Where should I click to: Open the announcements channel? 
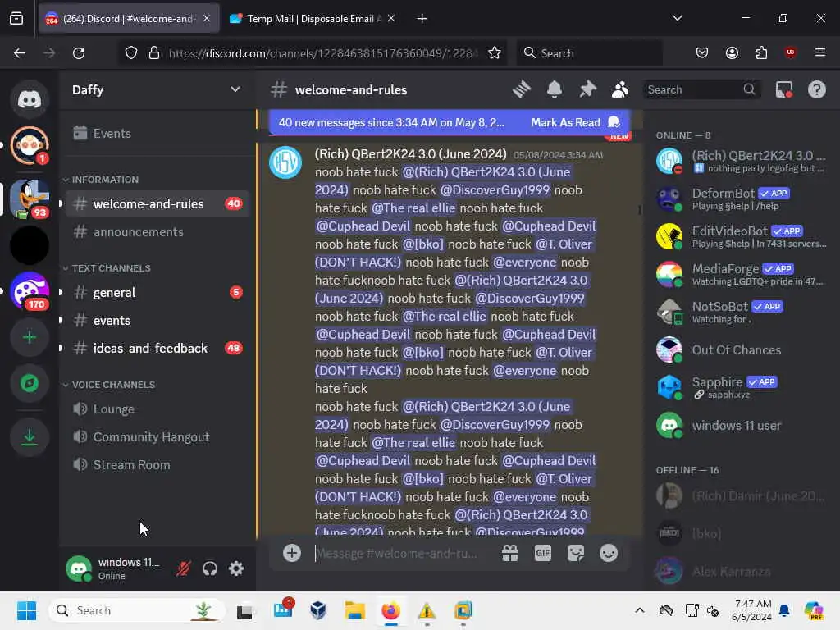[157, 231]
